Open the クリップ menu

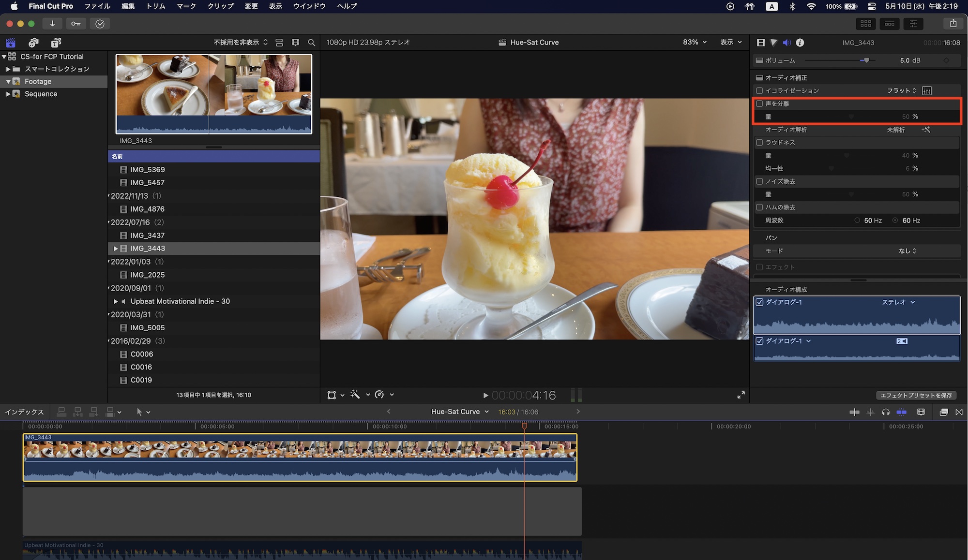tap(220, 6)
